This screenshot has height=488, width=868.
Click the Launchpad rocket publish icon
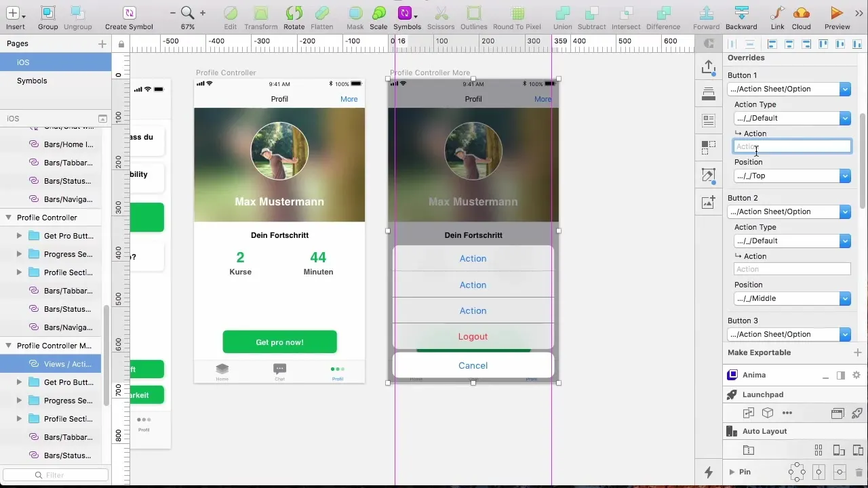tap(857, 413)
